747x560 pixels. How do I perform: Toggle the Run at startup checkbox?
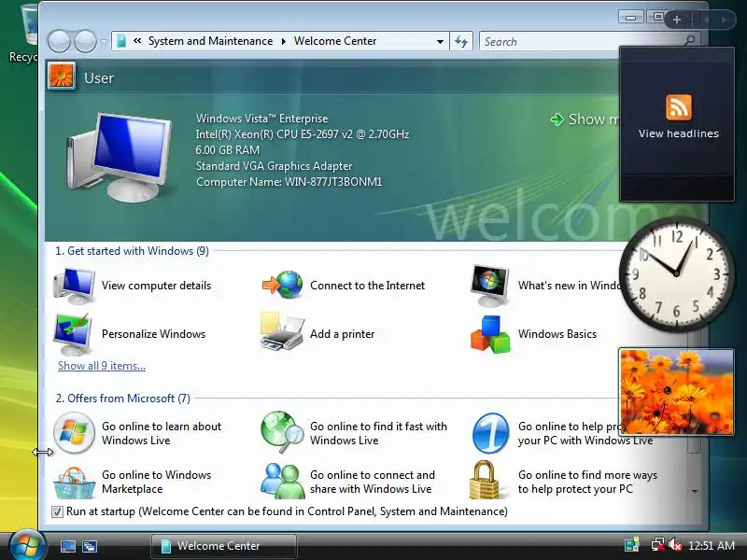pyautogui.click(x=57, y=511)
